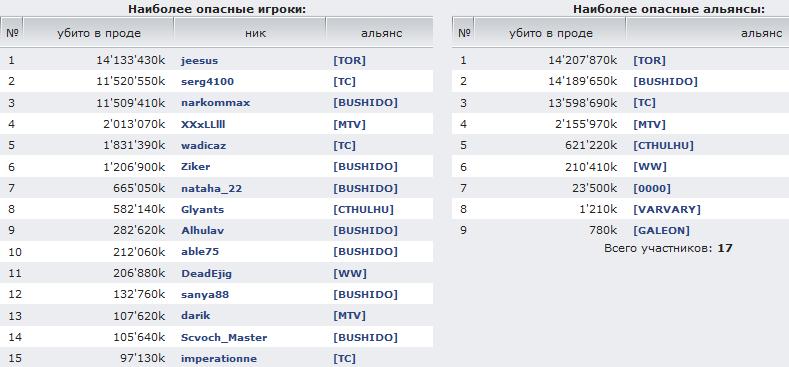Open Glyants player profile
The width and height of the screenshot is (789, 367).
click(x=202, y=210)
